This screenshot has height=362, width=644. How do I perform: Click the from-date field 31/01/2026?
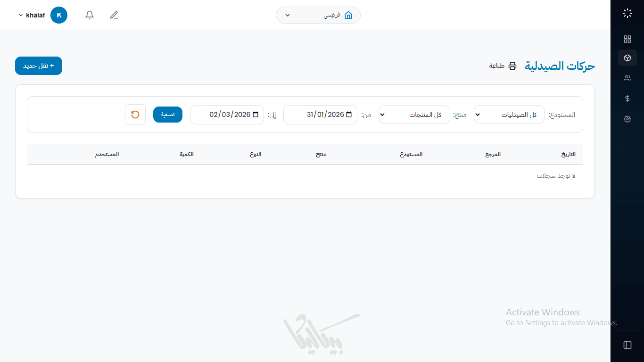(x=320, y=115)
